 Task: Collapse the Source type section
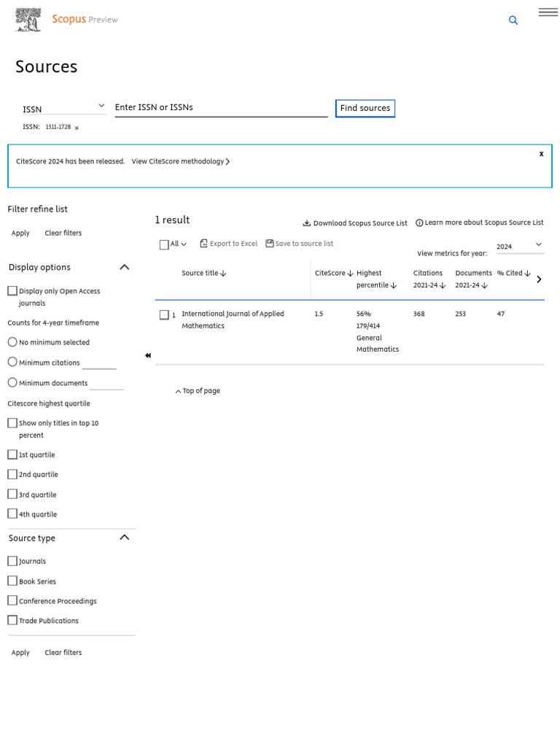124,538
